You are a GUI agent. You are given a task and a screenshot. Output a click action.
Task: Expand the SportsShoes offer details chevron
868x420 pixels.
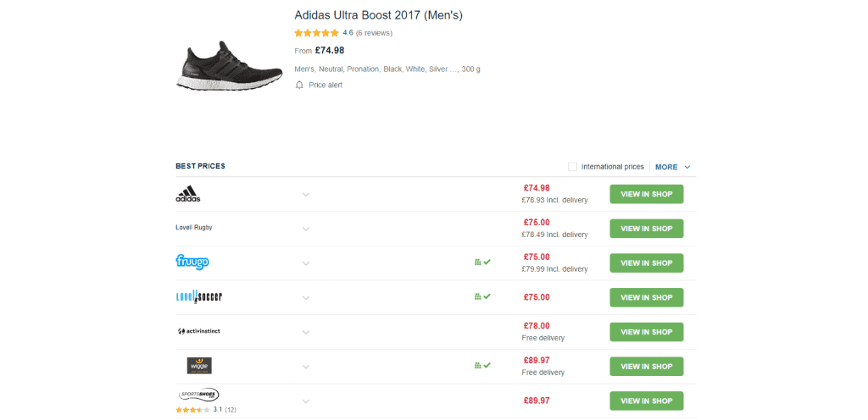tap(305, 401)
